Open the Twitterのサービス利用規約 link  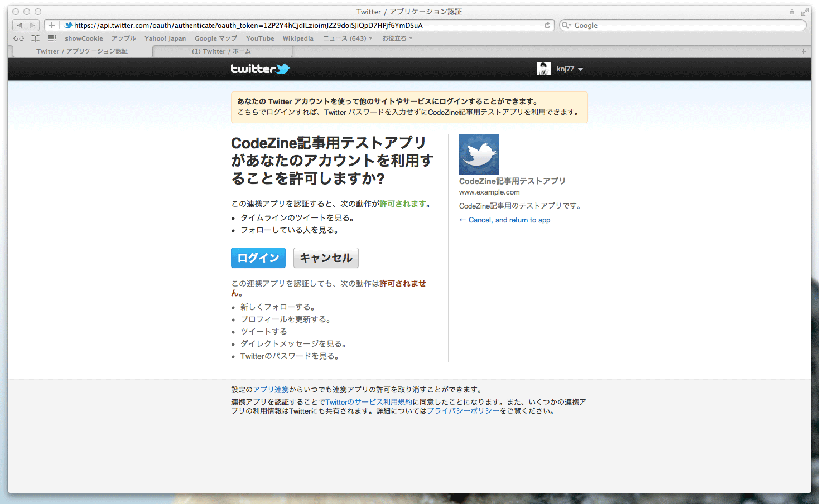pyautogui.click(x=369, y=402)
